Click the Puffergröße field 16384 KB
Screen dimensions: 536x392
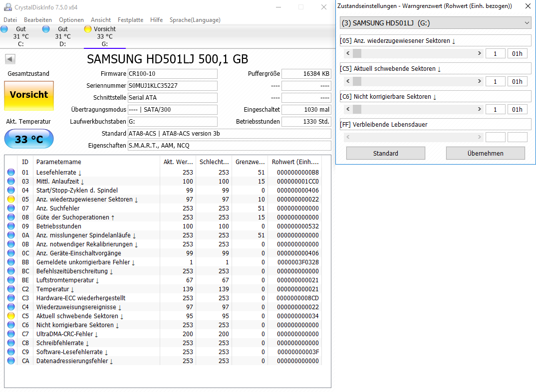[x=306, y=74]
